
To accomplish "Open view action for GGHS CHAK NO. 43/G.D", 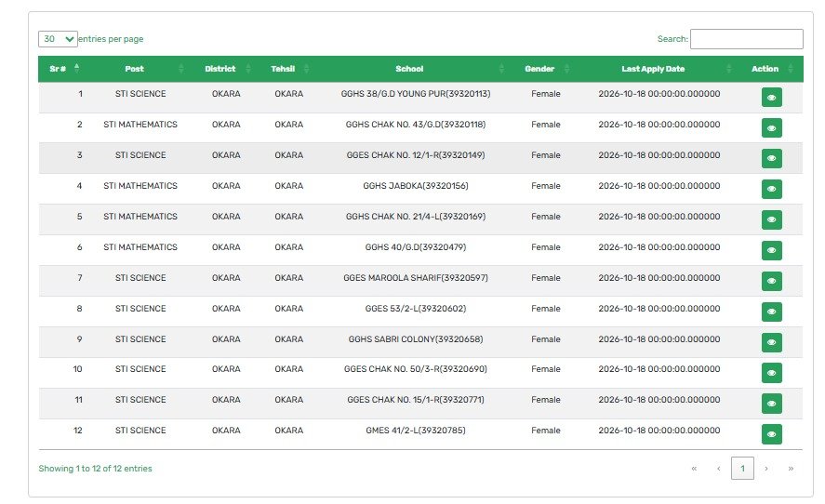I will (771, 127).
